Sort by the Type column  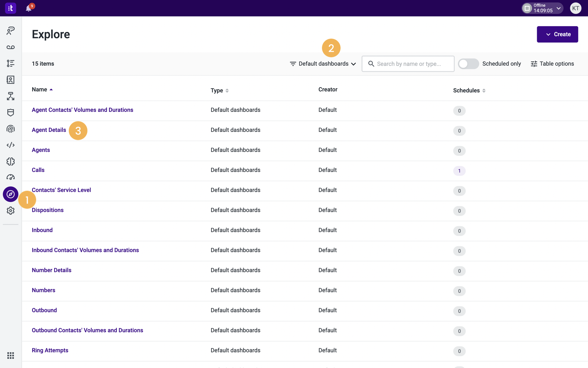[220, 91]
